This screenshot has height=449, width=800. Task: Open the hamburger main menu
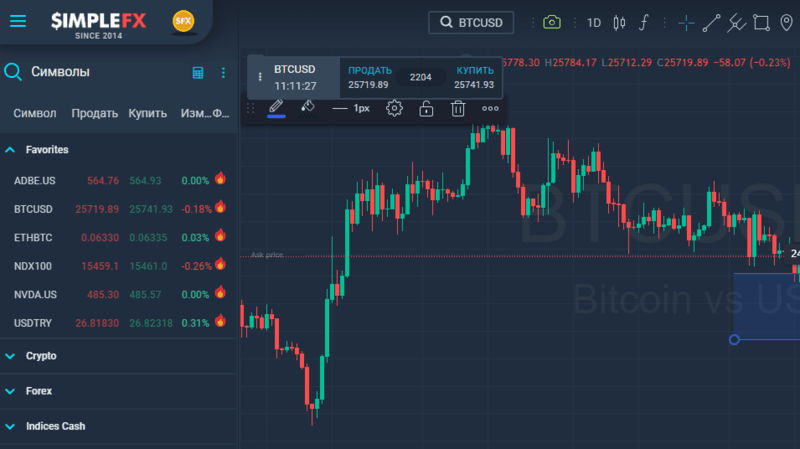[x=18, y=21]
